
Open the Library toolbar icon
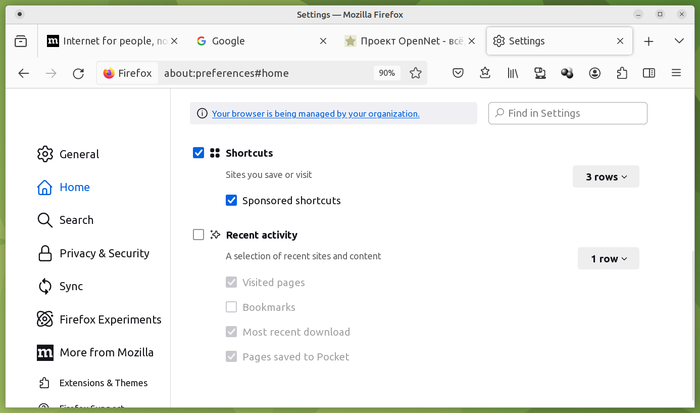[513, 73]
